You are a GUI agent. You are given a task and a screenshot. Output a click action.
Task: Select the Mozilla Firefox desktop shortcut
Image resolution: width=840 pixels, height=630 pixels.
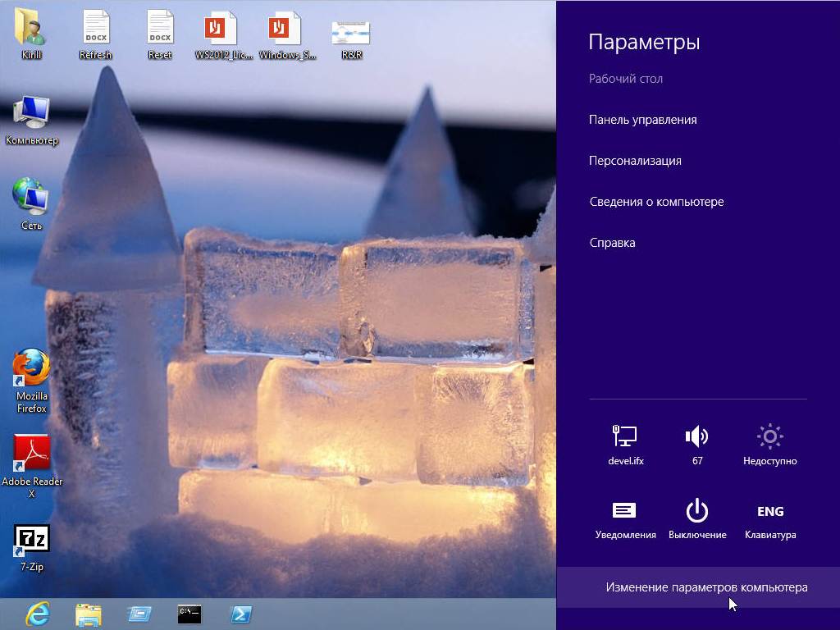tap(32, 367)
